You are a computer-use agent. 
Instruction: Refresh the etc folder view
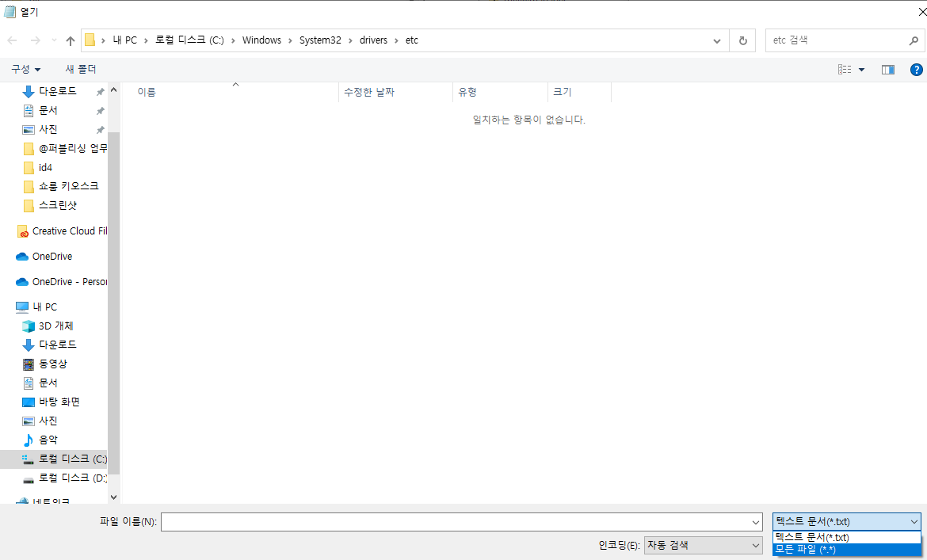[x=742, y=40]
